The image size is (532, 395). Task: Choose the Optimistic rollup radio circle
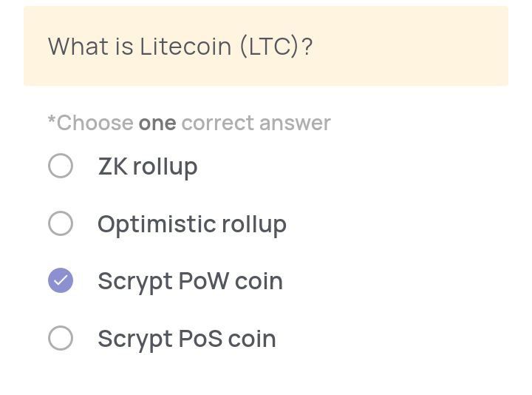coord(61,223)
